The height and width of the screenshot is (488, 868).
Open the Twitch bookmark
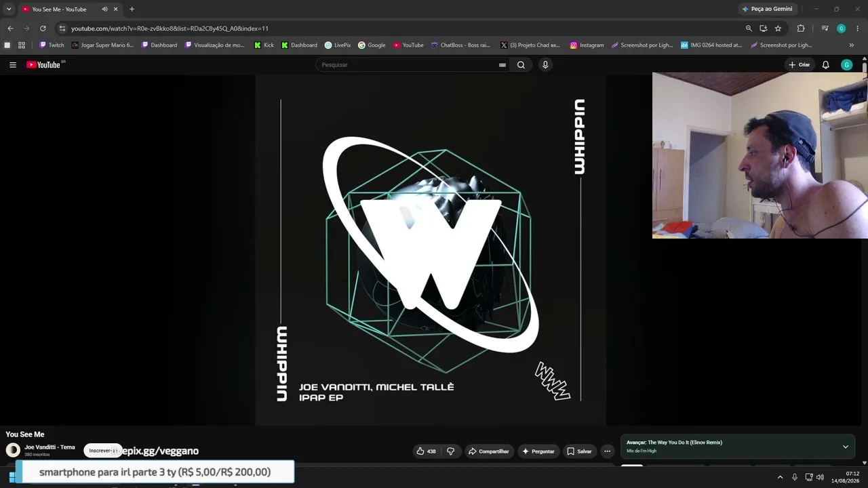pyautogui.click(x=52, y=45)
